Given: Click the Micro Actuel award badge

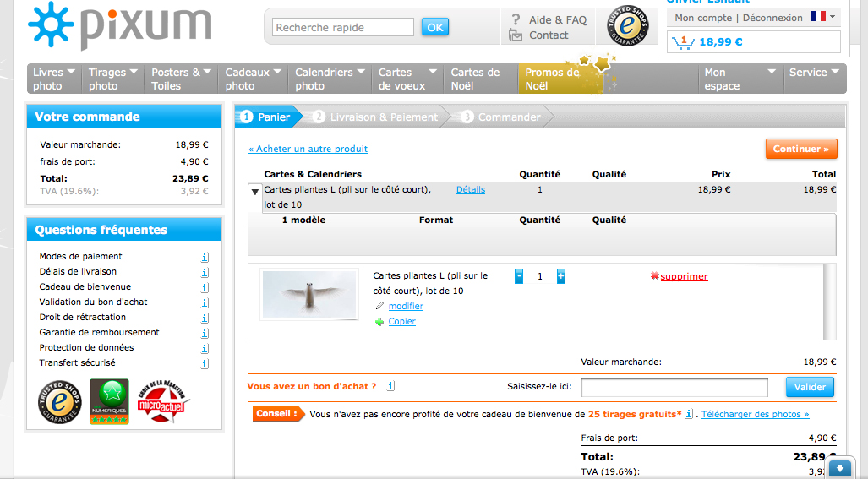Looking at the screenshot, I should tap(162, 401).
